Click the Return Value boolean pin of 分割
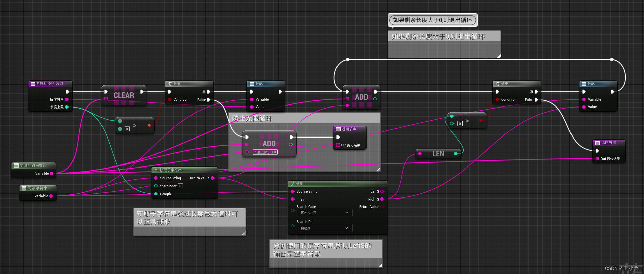 pyautogui.click(x=382, y=207)
